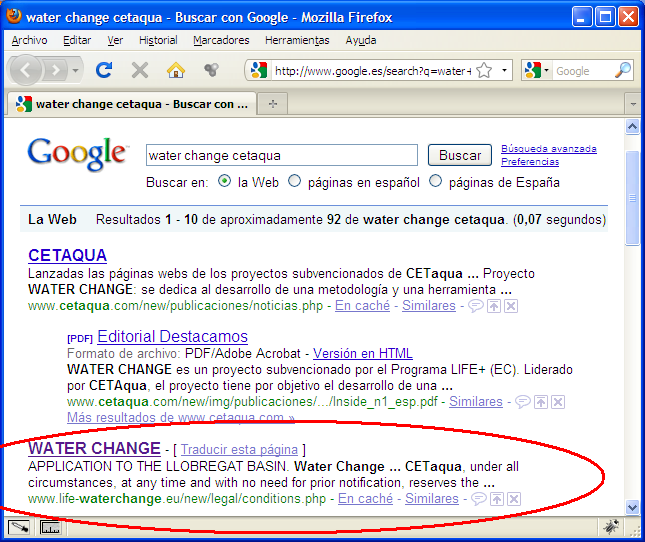The image size is (645, 542).
Task: Stop loading with the X toolbar icon
Action: tap(140, 70)
